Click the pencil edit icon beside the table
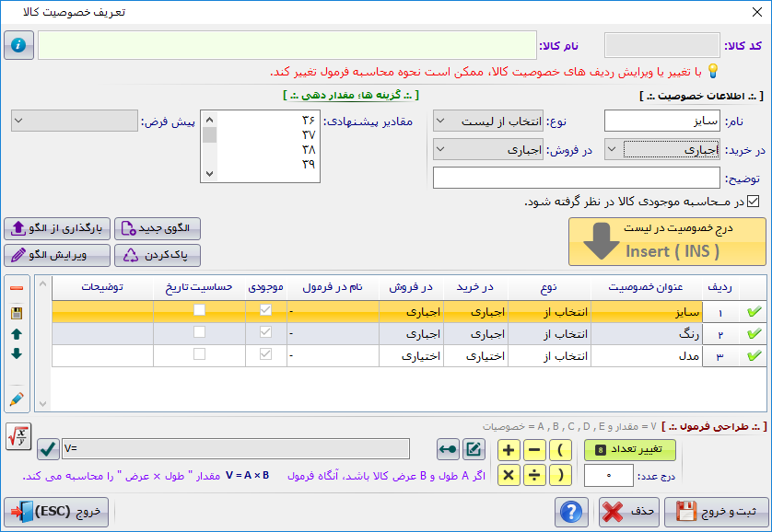This screenshot has height=532, width=772. click(17, 399)
